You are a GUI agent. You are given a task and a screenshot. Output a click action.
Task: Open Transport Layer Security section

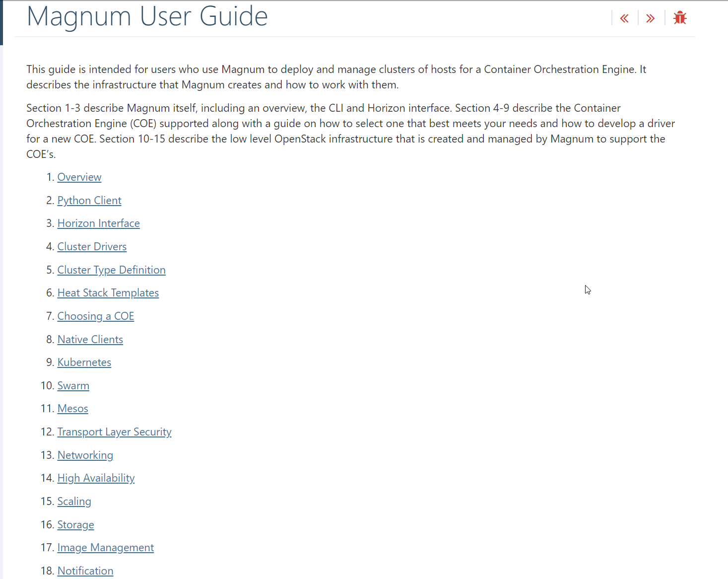(115, 432)
